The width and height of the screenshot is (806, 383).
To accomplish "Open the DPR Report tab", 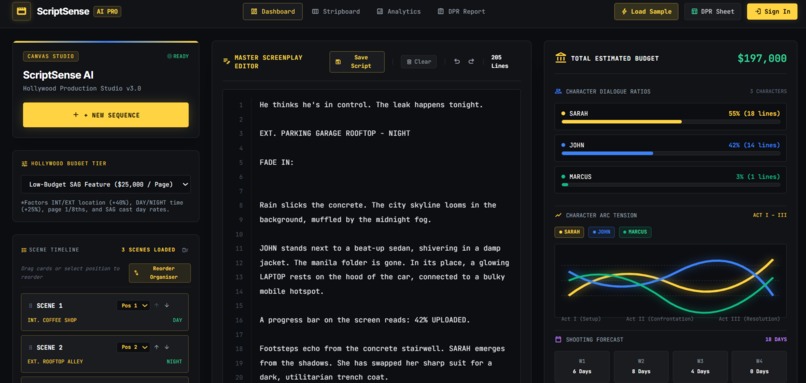I will coord(461,11).
